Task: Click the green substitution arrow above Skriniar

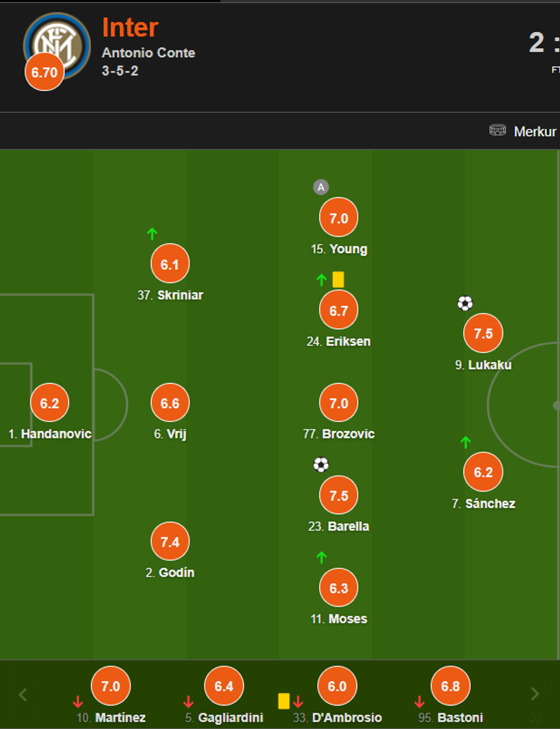Action: click(152, 233)
